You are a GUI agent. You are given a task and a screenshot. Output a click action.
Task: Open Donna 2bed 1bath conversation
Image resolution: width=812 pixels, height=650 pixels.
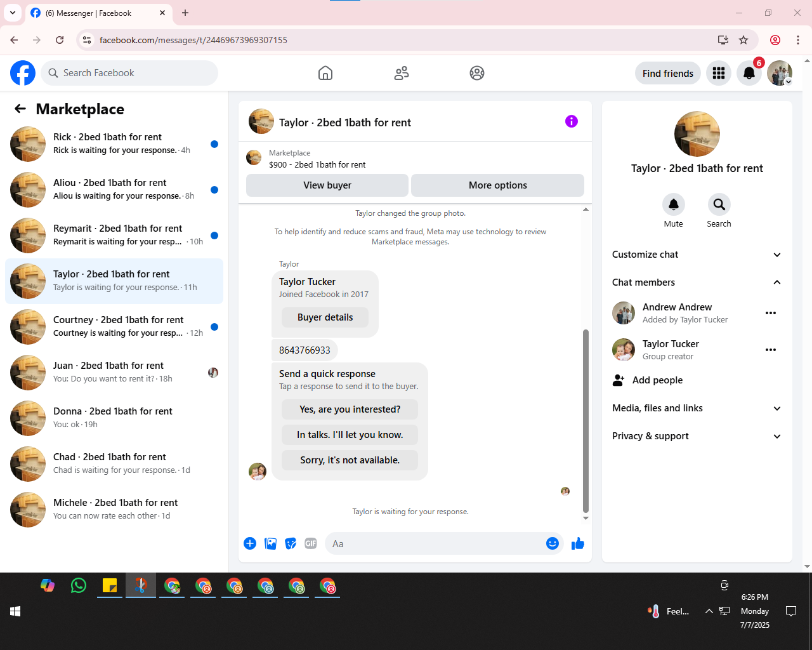(114, 418)
